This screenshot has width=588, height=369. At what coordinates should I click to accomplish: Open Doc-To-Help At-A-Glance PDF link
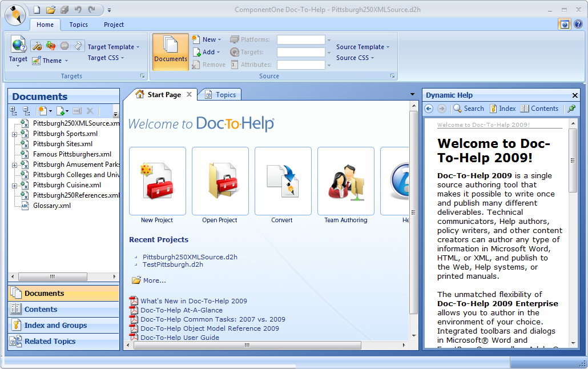pos(182,310)
